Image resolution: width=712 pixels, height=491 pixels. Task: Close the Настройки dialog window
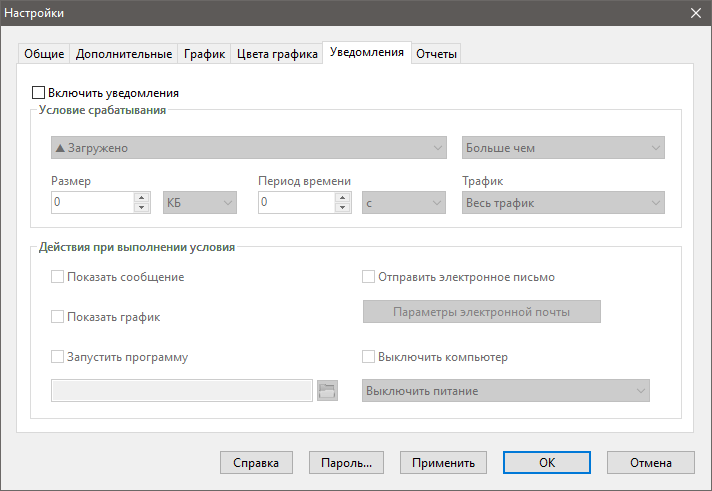click(696, 13)
